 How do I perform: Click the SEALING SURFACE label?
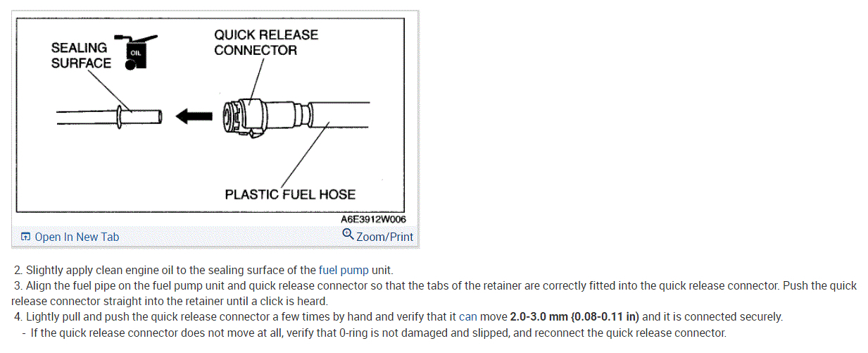[x=80, y=55]
